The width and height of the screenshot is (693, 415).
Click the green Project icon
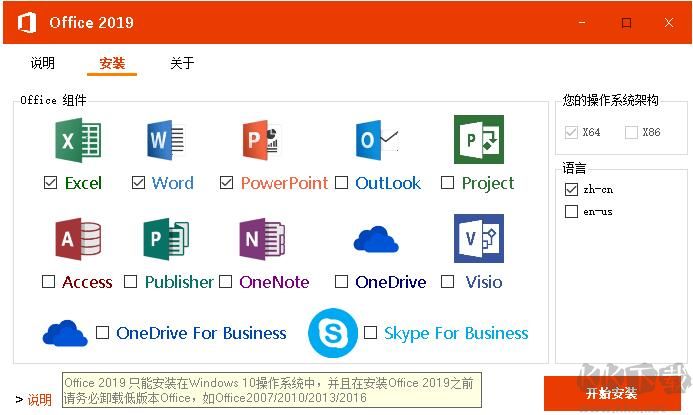pyautogui.click(x=478, y=140)
